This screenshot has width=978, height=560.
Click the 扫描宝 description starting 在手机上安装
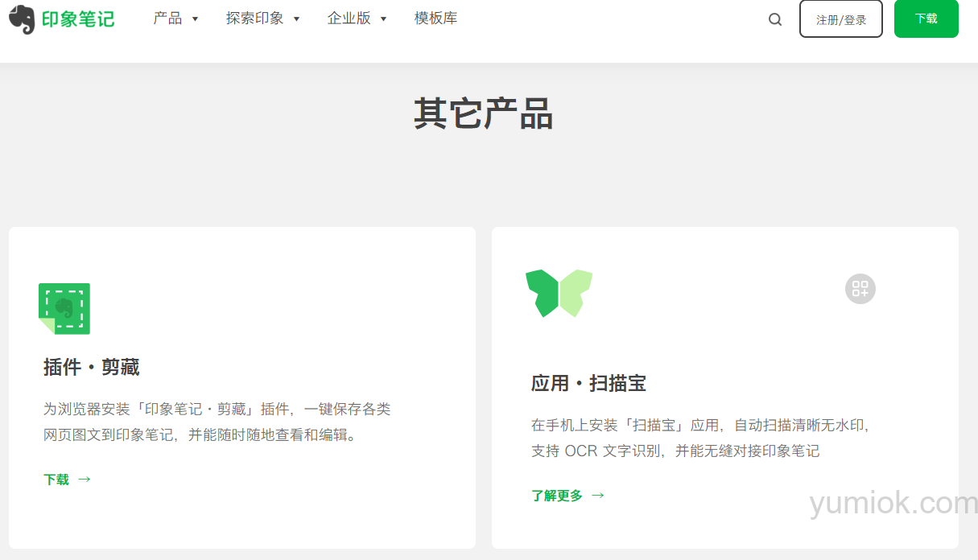pyautogui.click(x=701, y=438)
